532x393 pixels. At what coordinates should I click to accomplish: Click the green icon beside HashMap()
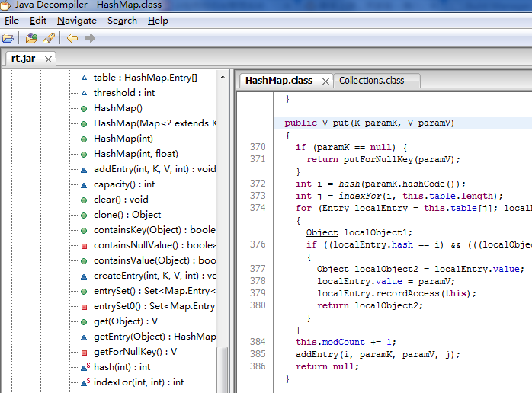click(84, 108)
